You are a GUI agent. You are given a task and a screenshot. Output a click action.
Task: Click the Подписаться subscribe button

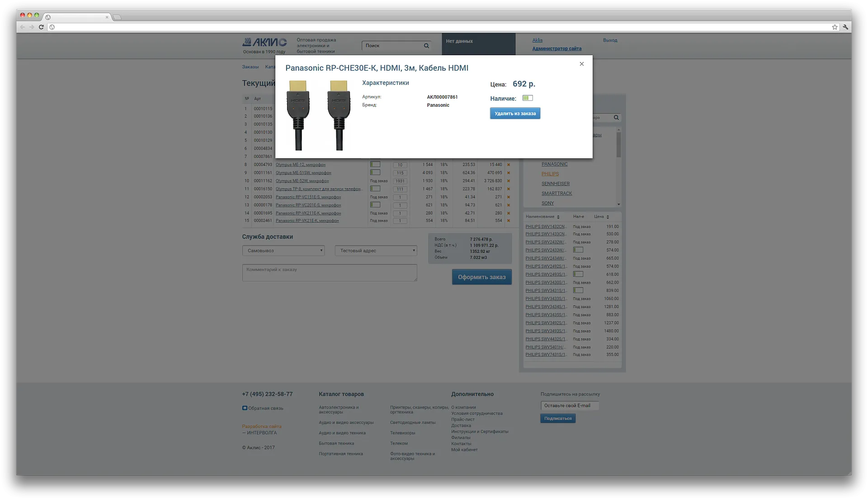click(x=558, y=419)
